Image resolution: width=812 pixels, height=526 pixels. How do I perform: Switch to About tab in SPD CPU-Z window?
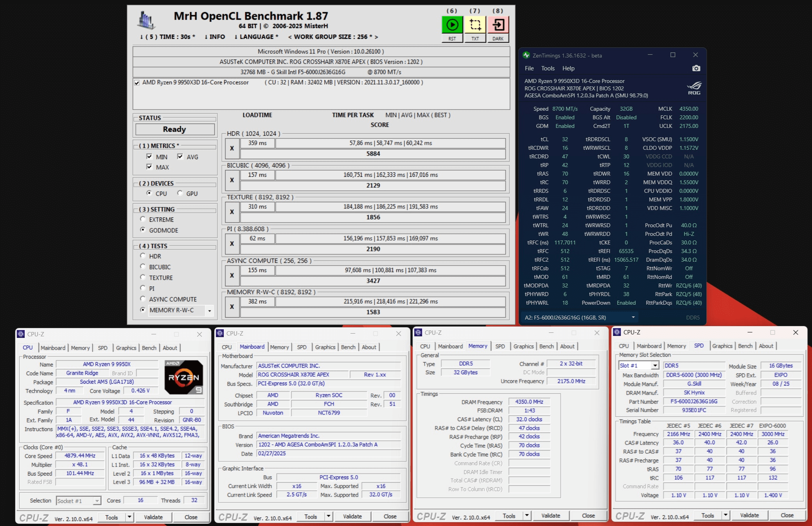coord(766,346)
